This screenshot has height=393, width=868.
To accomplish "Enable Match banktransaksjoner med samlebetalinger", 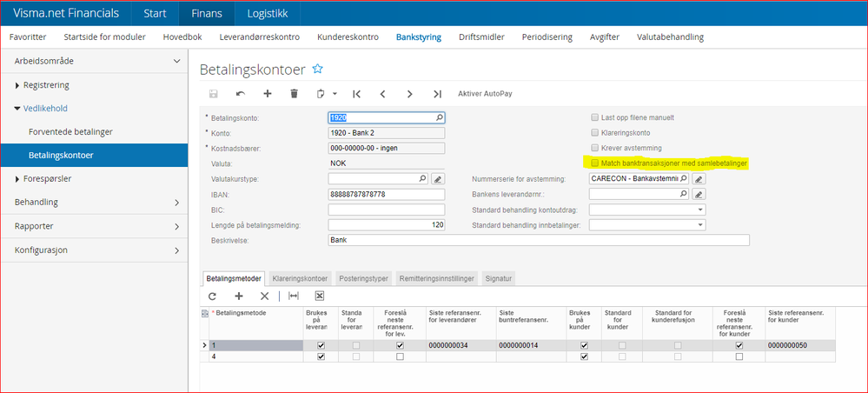I will pyautogui.click(x=595, y=163).
